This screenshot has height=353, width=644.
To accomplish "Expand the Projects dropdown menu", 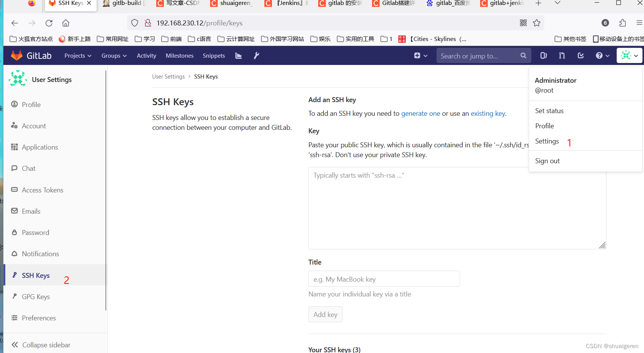I will point(77,55).
